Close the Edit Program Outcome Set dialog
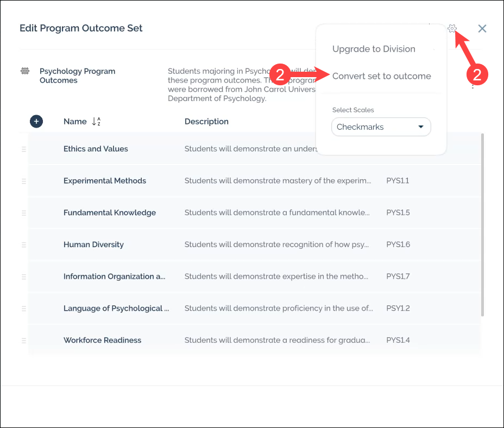The width and height of the screenshot is (504, 428). pos(482,28)
